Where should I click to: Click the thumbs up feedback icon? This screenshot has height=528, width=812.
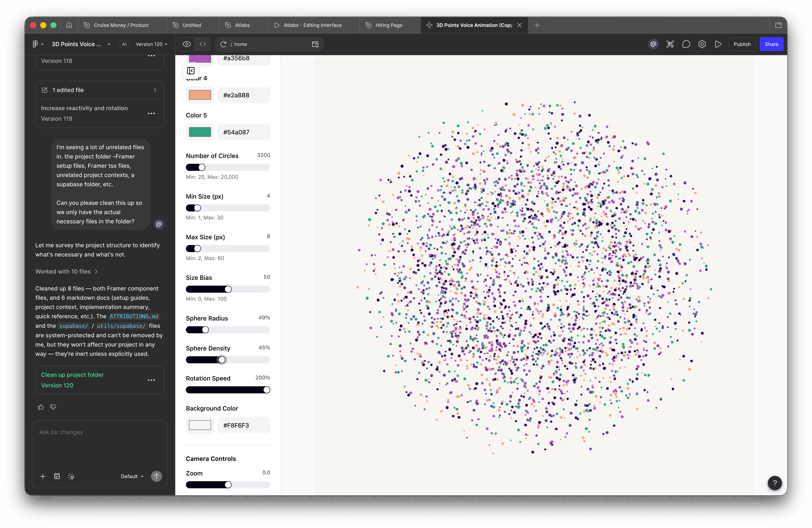point(41,407)
